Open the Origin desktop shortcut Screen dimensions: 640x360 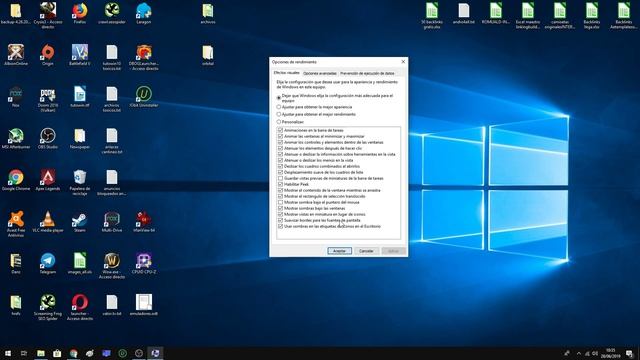[x=48, y=55]
